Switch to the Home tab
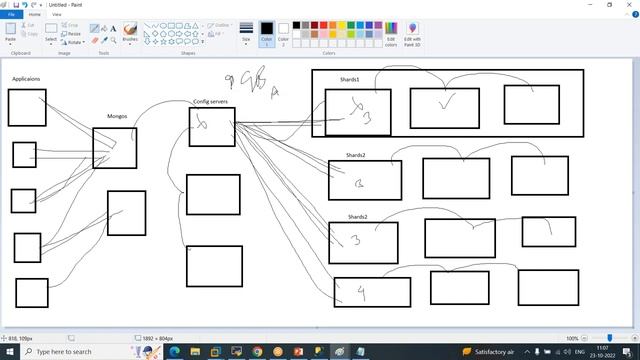This screenshot has width=640, height=360. 35,14
